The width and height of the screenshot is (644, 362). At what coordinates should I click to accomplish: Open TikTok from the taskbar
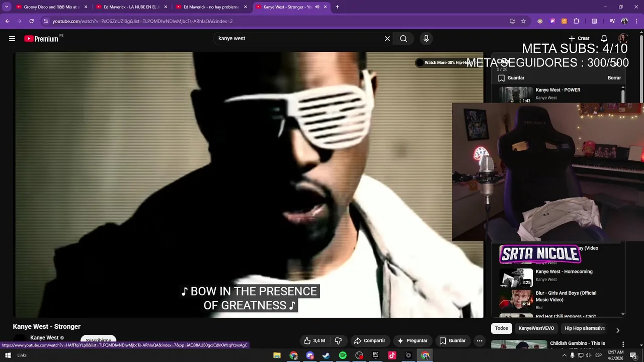tap(392, 355)
